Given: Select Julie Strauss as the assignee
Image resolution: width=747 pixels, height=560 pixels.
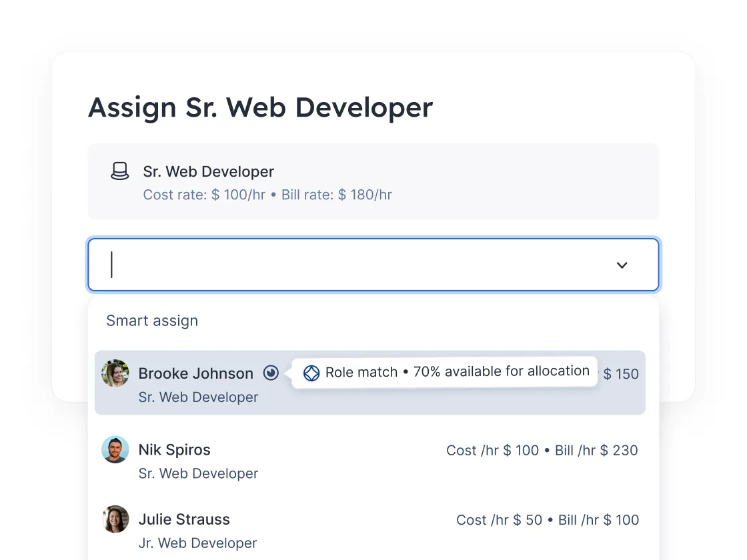Looking at the screenshot, I should tap(183, 519).
